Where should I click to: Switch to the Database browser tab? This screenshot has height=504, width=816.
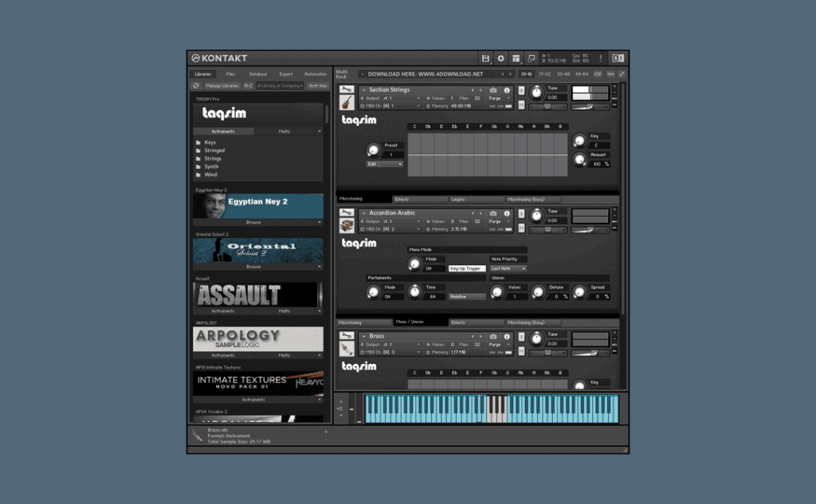(x=258, y=74)
